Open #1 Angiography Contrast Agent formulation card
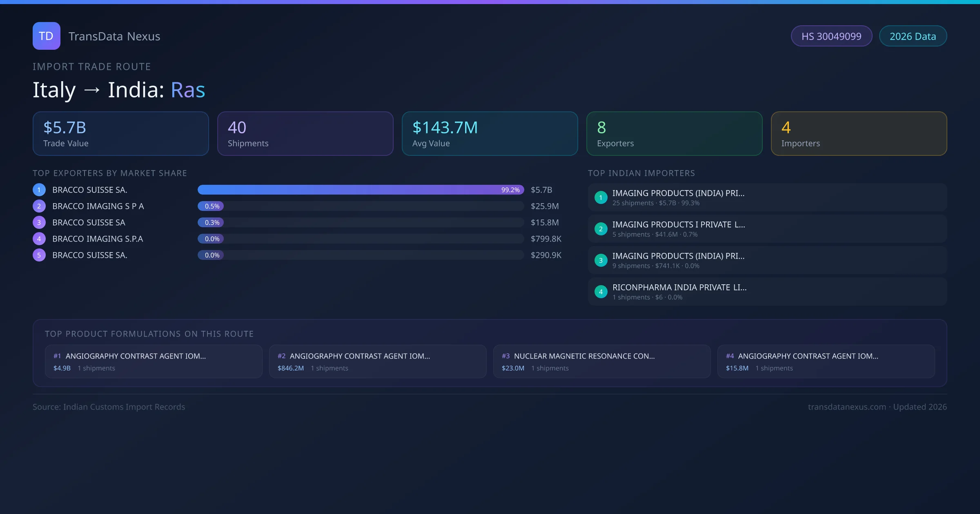This screenshot has width=980, height=514. click(x=154, y=361)
